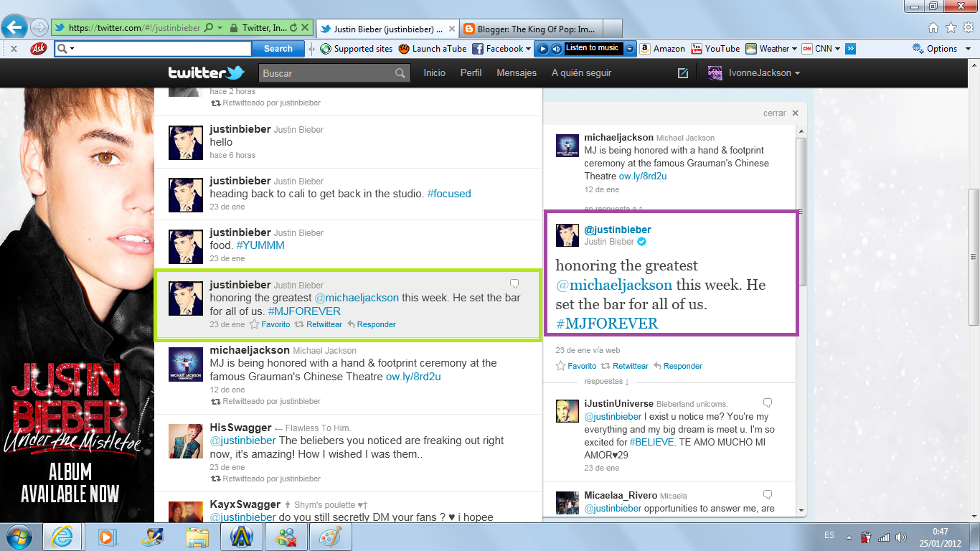Select the Justin Bieber (justinbieber) tab
Image resolution: width=980 pixels, height=551 pixels.
pos(387,29)
